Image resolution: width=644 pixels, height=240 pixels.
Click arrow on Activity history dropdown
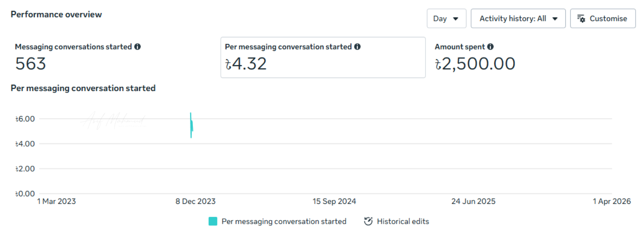[555, 19]
